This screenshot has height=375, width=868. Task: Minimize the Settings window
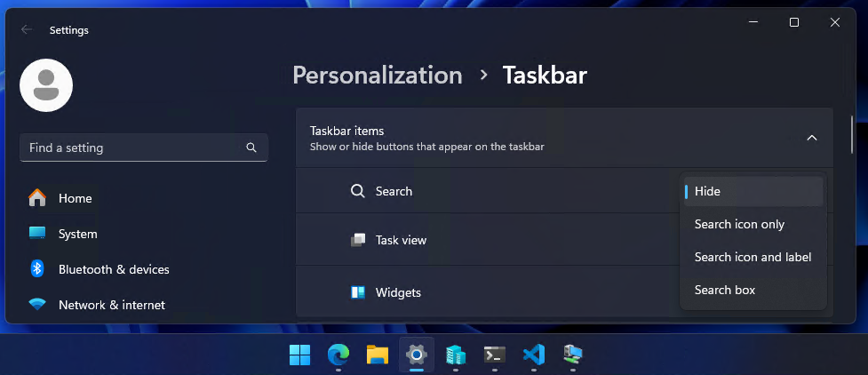click(x=753, y=22)
